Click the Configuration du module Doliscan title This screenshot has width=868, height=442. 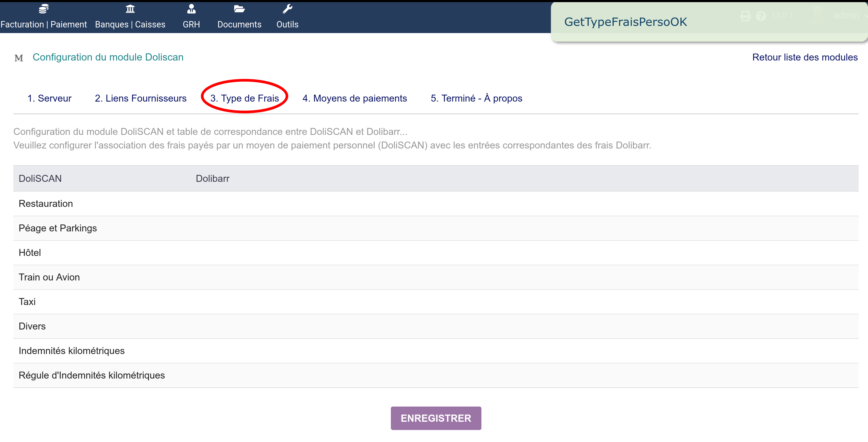[108, 57]
